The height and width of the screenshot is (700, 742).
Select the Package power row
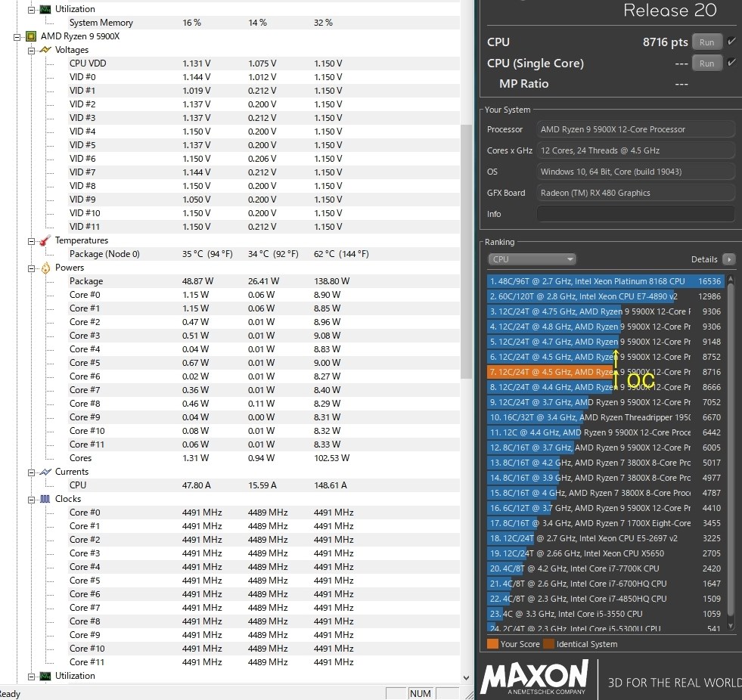coord(264,281)
